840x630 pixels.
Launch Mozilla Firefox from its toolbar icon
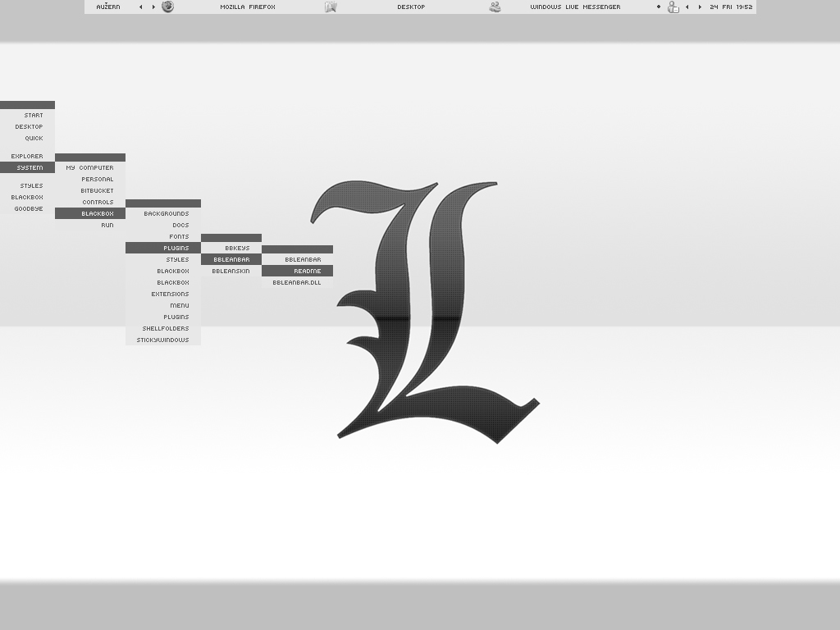point(167,7)
